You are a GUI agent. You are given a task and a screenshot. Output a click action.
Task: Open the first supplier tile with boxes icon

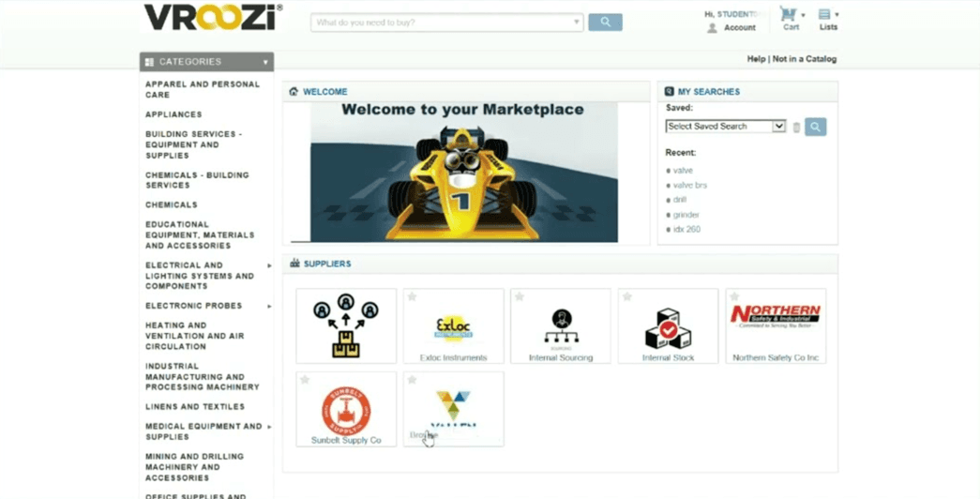[346, 325]
